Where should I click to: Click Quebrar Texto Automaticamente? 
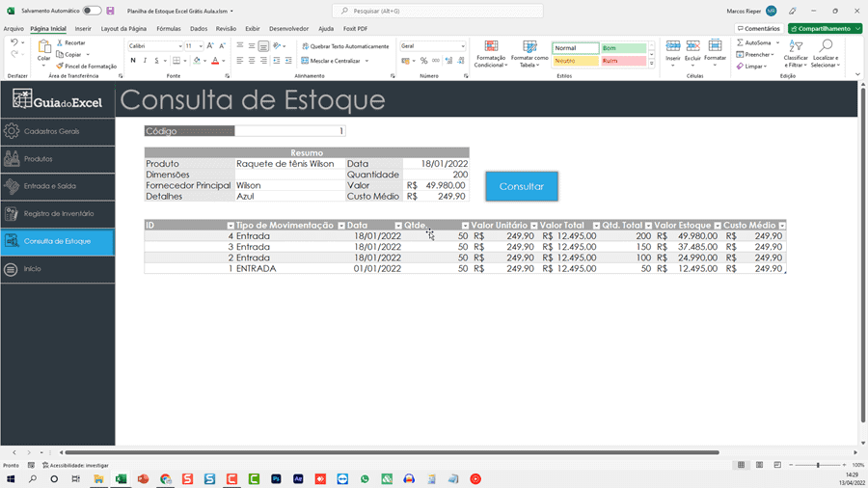[x=345, y=46]
